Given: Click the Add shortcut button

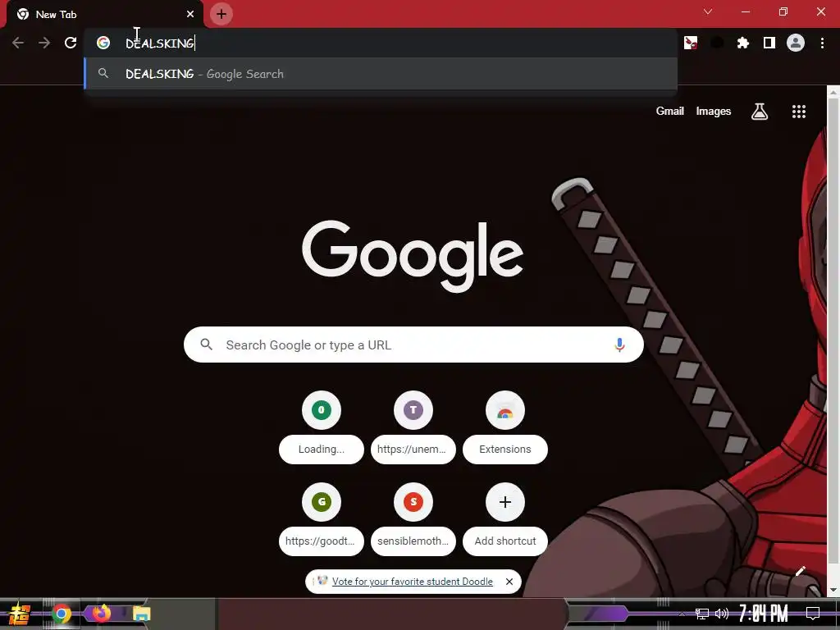Looking at the screenshot, I should click(504, 519).
